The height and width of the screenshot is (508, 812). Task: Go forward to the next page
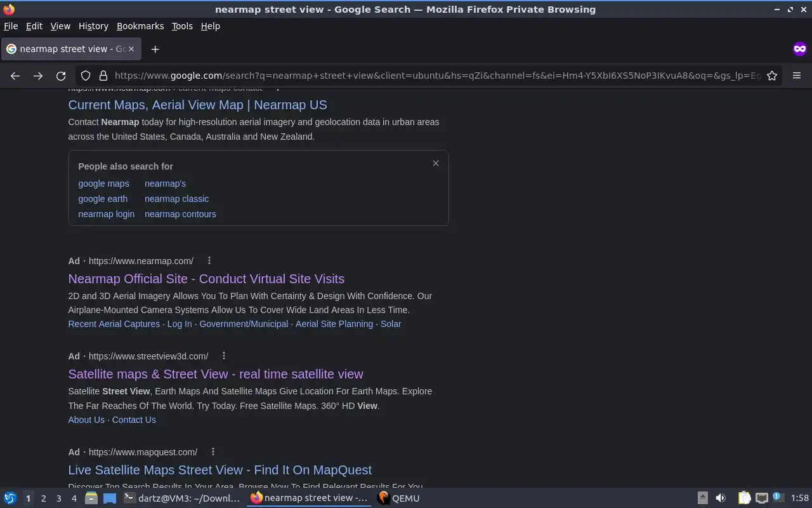38,76
